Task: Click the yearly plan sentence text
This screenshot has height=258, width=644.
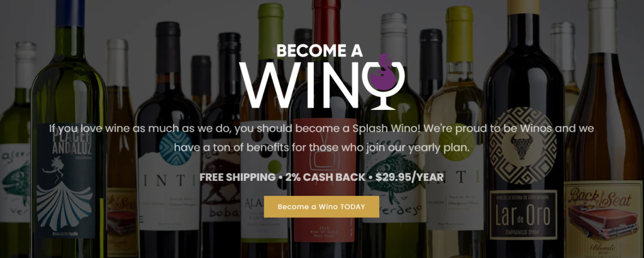Action: pos(321,147)
